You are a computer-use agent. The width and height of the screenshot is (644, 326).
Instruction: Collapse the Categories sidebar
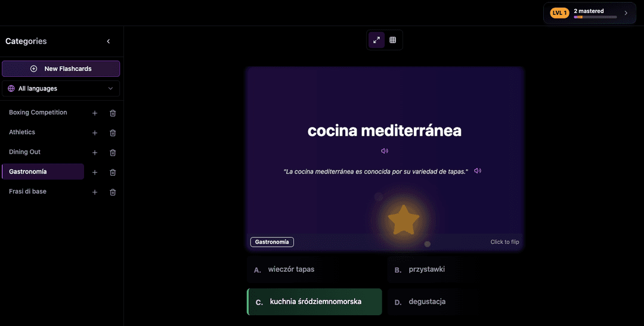click(109, 41)
